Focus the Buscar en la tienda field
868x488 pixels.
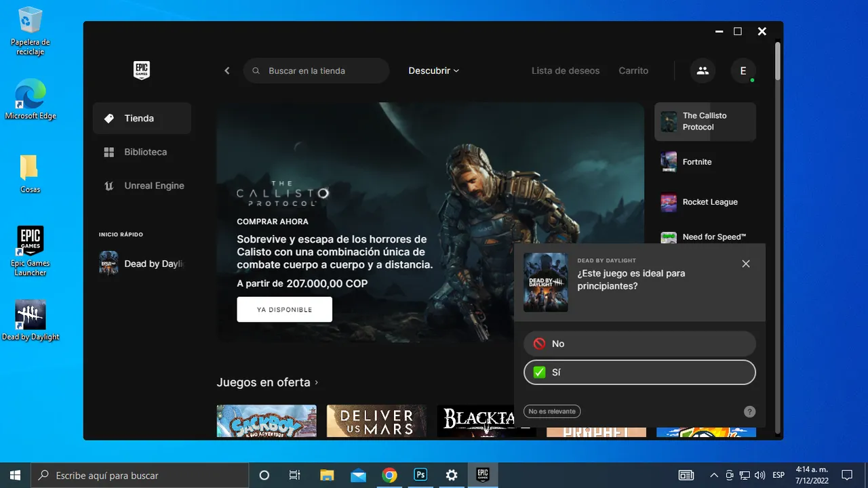coord(316,70)
